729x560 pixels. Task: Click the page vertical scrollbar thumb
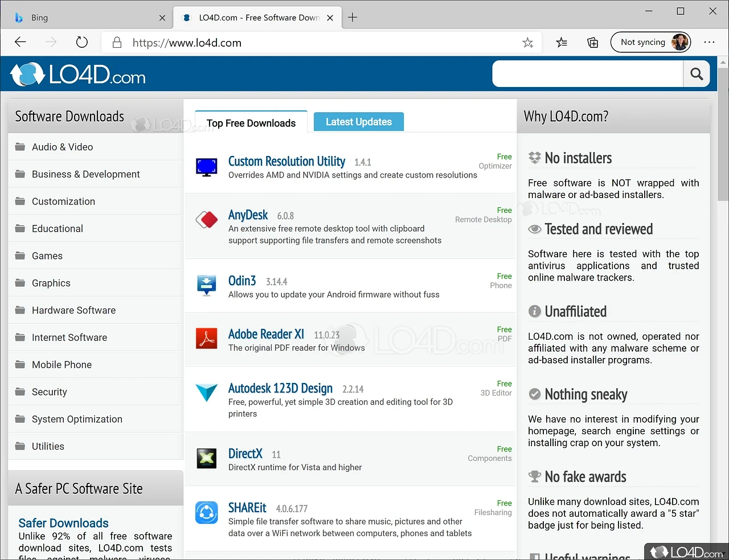point(723,134)
